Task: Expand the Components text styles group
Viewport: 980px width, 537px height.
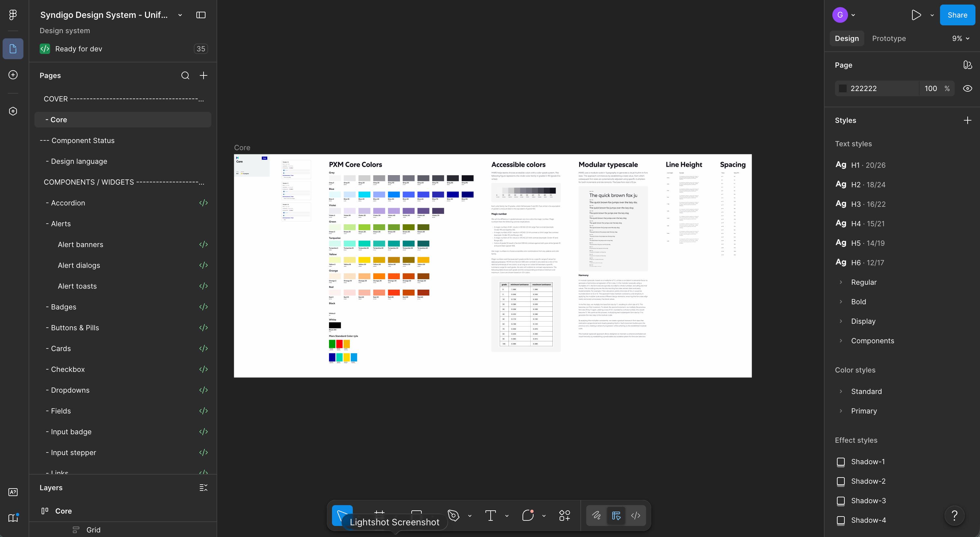Action: [841, 341]
